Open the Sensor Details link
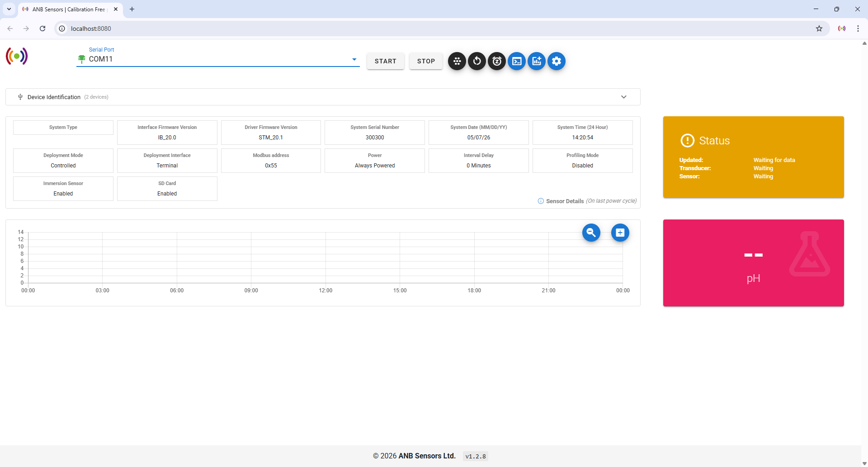This screenshot has width=868, height=467. click(565, 201)
